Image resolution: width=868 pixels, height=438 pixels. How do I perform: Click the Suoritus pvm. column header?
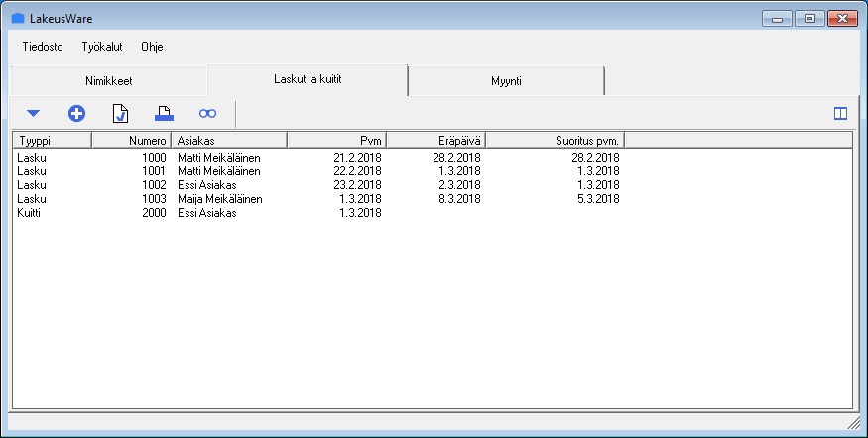point(554,140)
